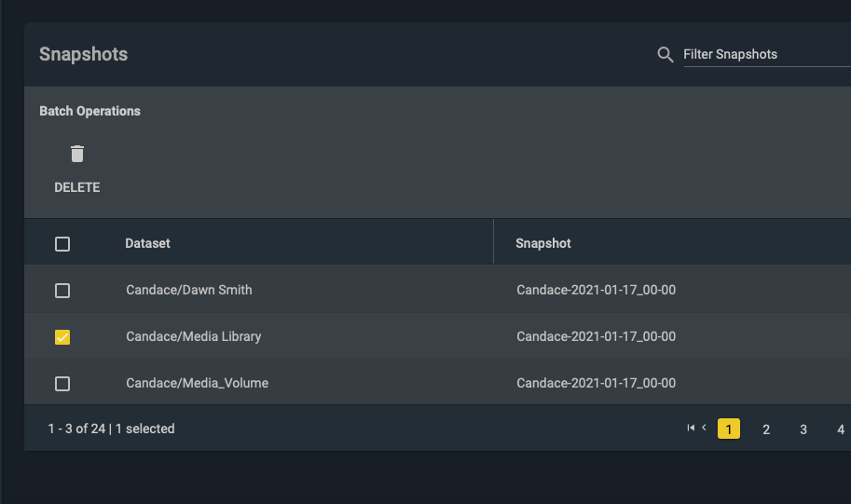Select the Candace/Dawn Smith dataset row
Viewport: 851px width, 504px height.
tap(437, 291)
